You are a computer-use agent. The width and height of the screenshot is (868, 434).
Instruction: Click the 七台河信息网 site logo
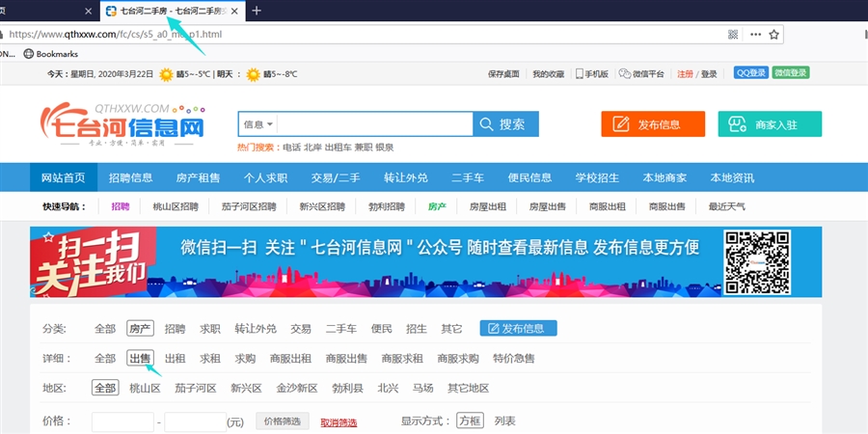[122, 126]
